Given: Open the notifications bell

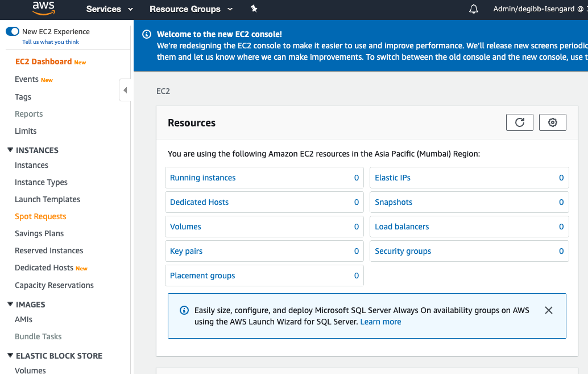Looking at the screenshot, I should coord(473,9).
